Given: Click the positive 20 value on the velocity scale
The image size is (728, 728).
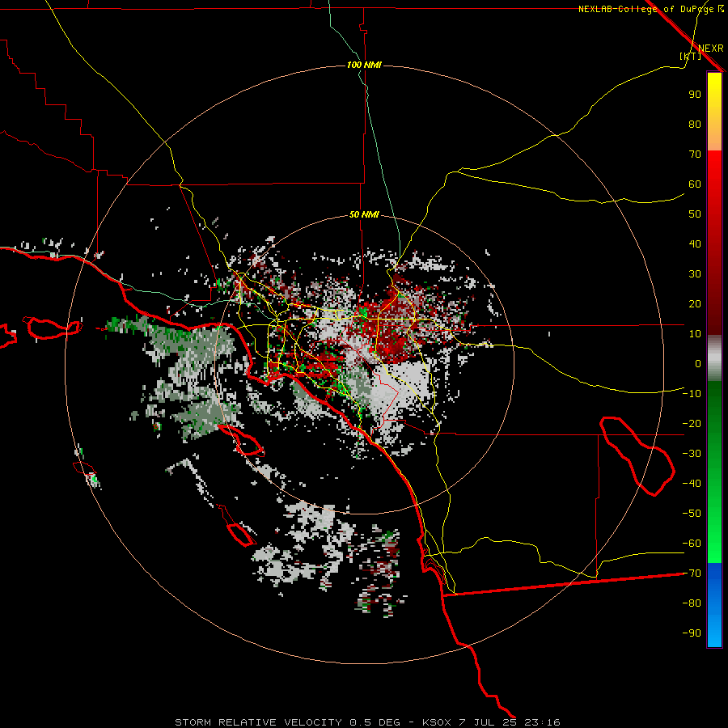Looking at the screenshot, I should [x=695, y=304].
